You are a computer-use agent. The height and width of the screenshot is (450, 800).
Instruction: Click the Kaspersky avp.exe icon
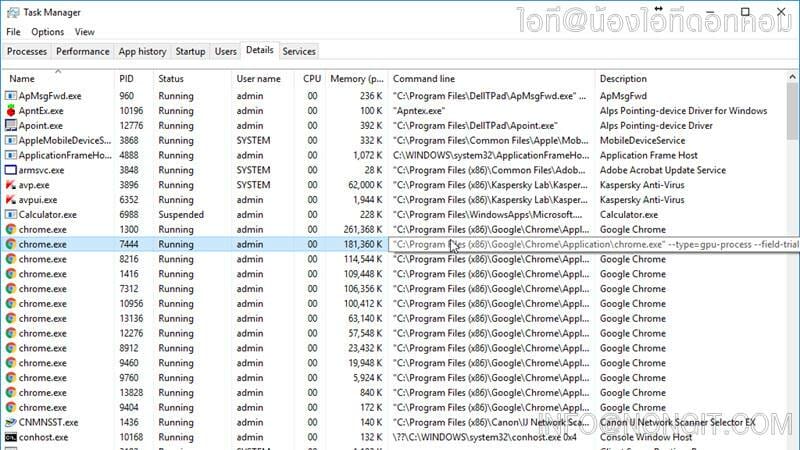(11, 185)
